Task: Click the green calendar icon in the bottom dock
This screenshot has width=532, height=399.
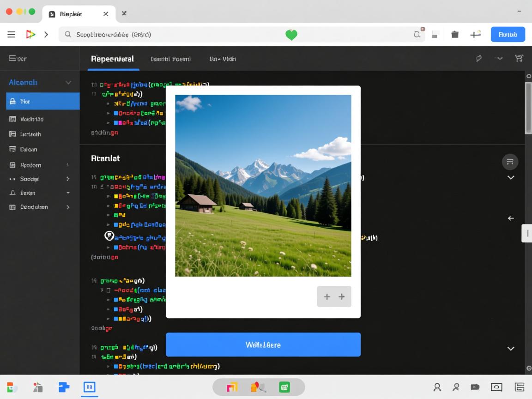Action: point(284,387)
